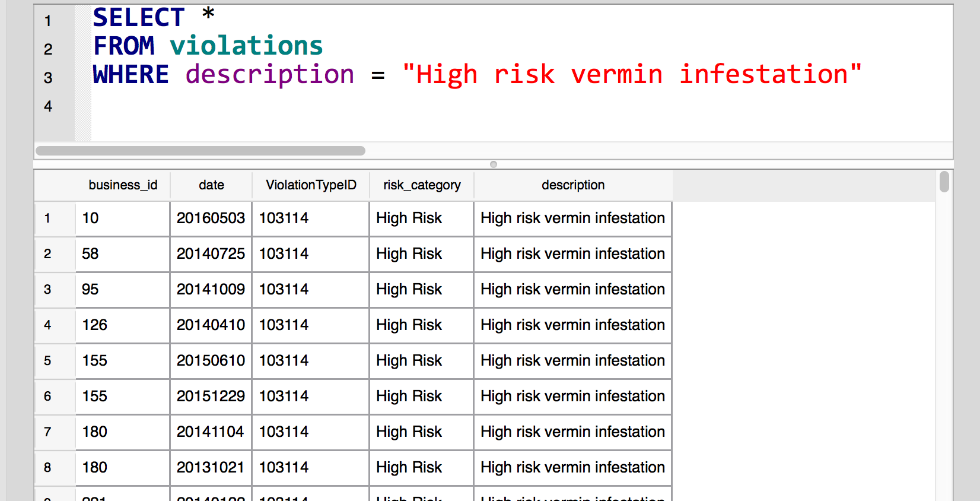Select row 4 header in results

point(47,325)
